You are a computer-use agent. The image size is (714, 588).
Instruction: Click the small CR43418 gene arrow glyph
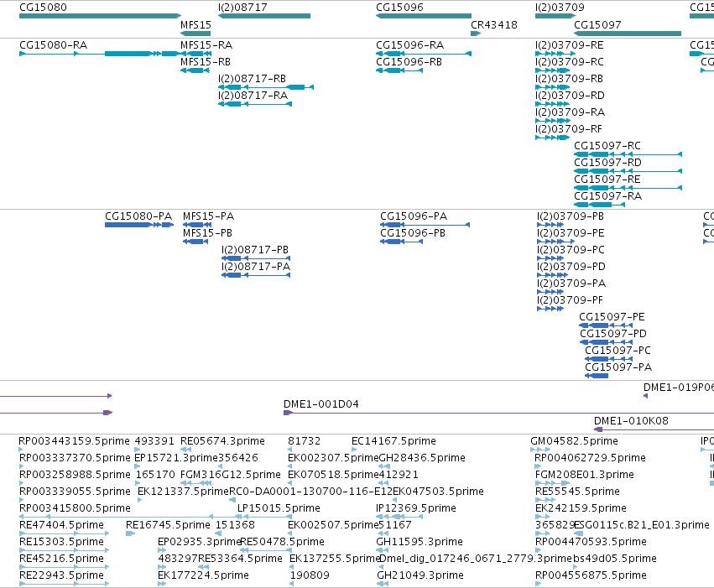click(476, 34)
